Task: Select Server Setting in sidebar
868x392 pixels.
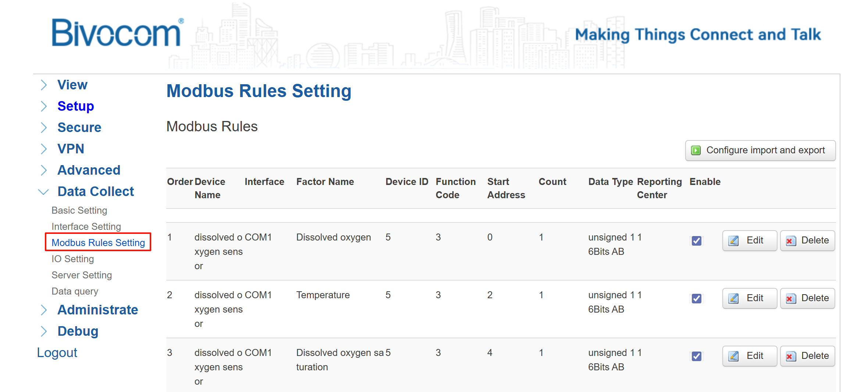Action: tap(82, 275)
